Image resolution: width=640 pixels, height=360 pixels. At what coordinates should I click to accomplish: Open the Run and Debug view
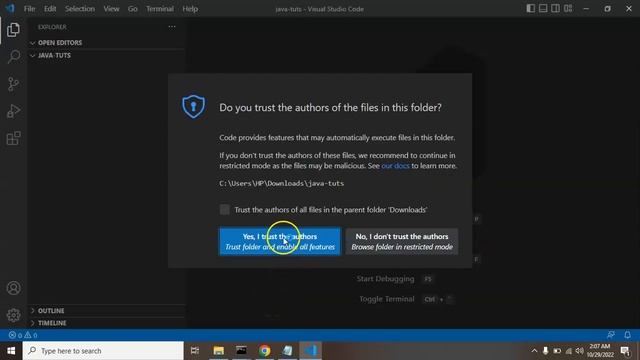[13, 111]
